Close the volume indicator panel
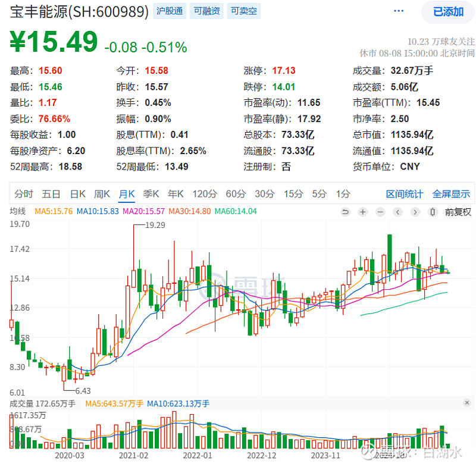This screenshot has height=467, width=476. (x=467, y=403)
